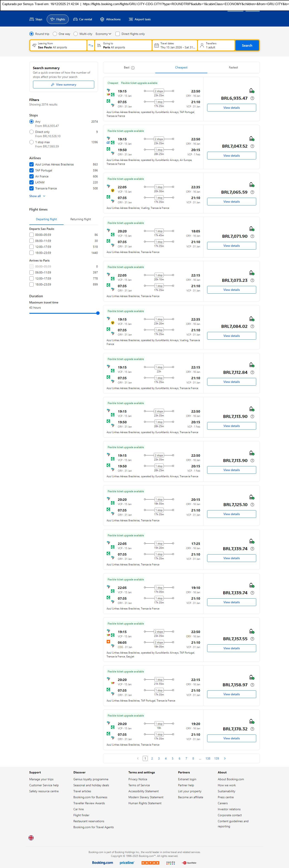Click the price help icon next to BRL7,178.32
The height and width of the screenshot is (868, 289).
coord(252,729)
